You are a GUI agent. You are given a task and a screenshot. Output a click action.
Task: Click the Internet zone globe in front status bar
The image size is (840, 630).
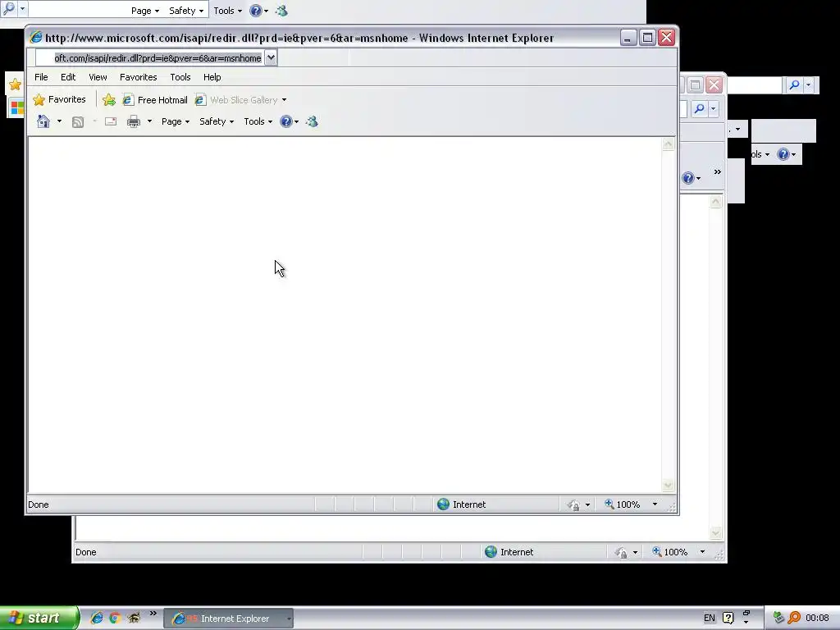pos(443,504)
